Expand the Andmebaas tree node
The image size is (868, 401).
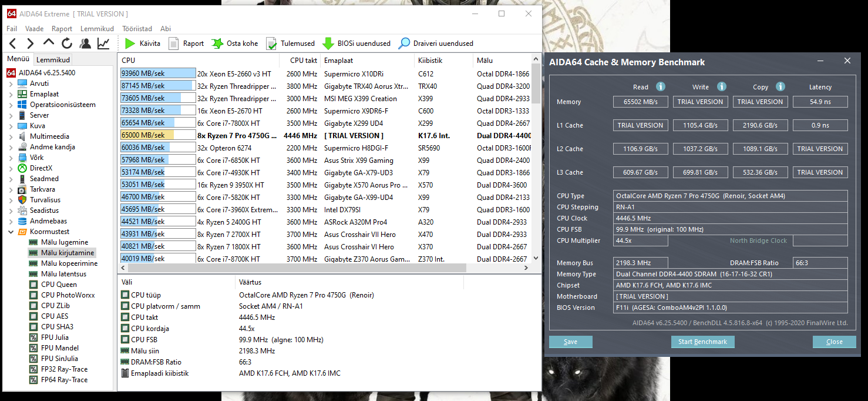11,221
